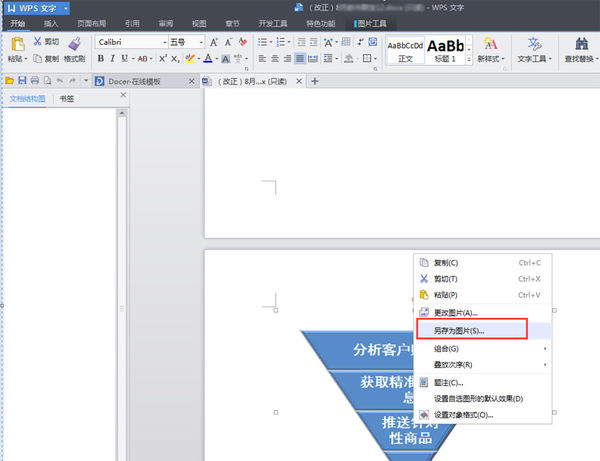The image size is (600, 461).
Task: Open paragraph shading fill icon
Action: [349, 59]
